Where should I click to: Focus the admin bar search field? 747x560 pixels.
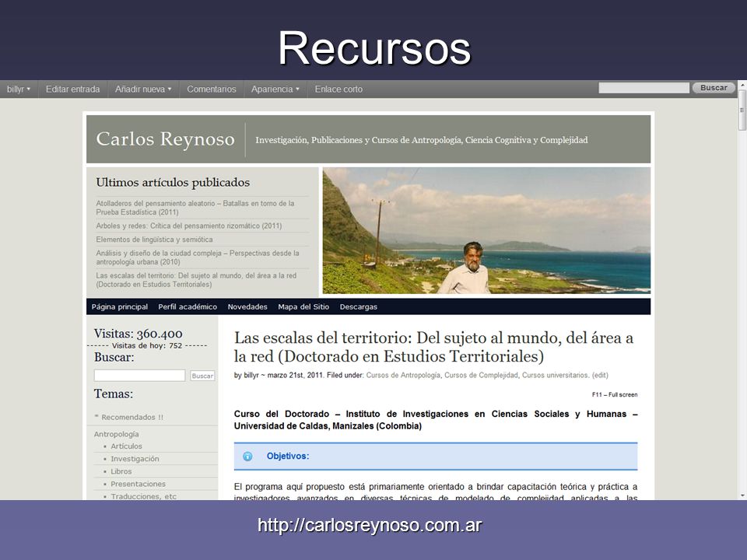coord(644,88)
